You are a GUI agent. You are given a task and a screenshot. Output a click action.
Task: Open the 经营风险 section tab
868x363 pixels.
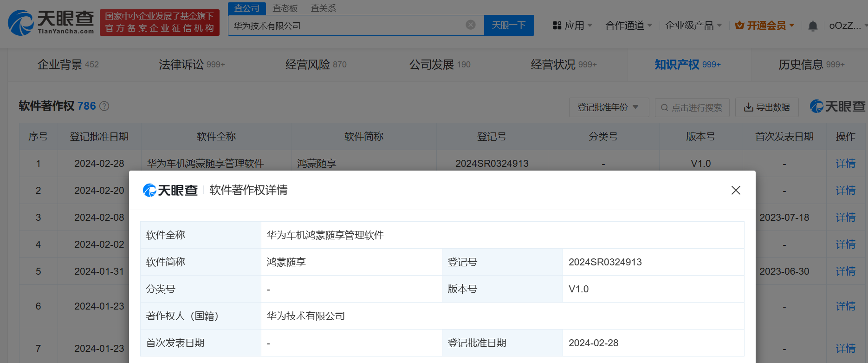click(x=316, y=65)
